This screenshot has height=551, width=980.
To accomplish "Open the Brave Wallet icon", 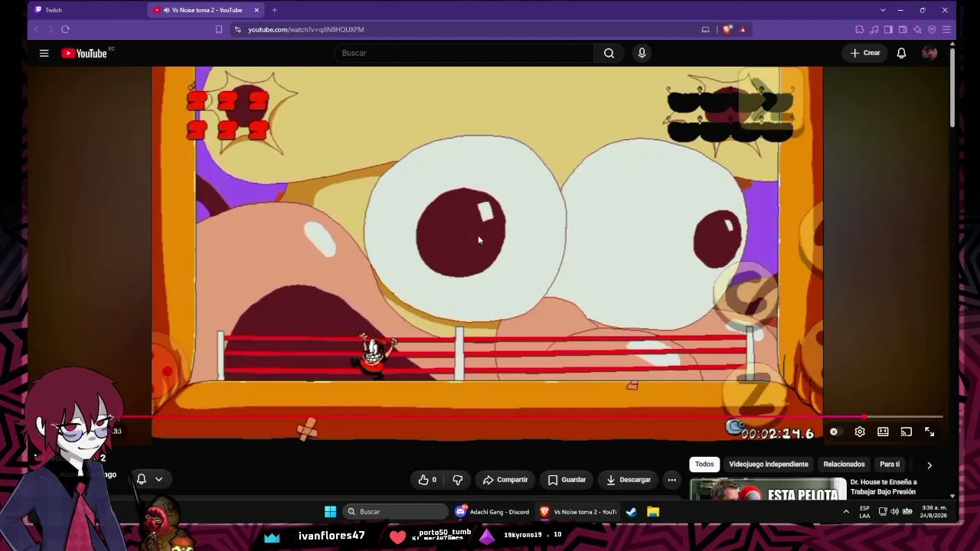I will pyautogui.click(x=903, y=29).
